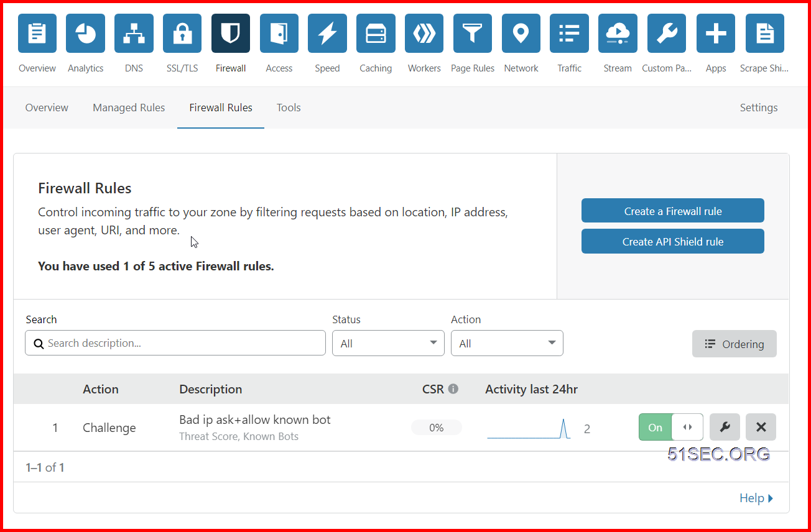Click the search magnifier icon
This screenshot has width=811, height=532.
click(39, 343)
